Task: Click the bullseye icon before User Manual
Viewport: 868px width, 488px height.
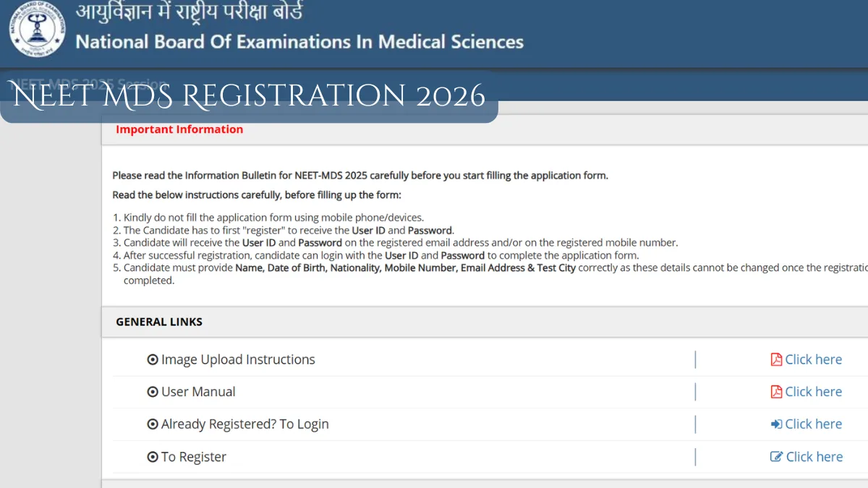Action: [x=152, y=391]
